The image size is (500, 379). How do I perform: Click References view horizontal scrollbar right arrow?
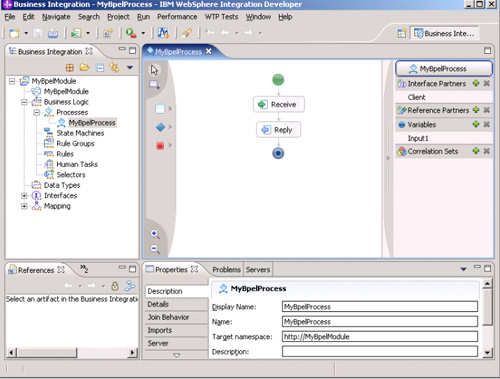(x=133, y=352)
